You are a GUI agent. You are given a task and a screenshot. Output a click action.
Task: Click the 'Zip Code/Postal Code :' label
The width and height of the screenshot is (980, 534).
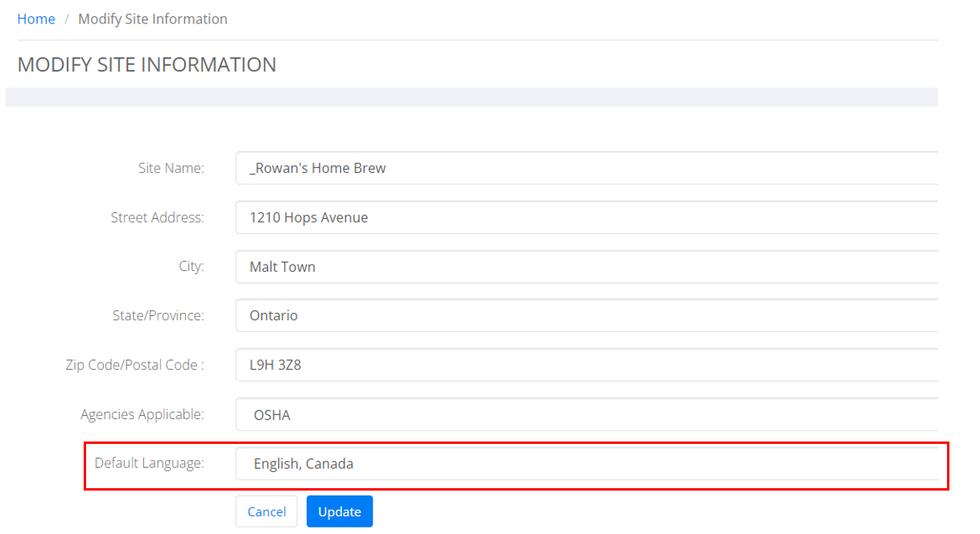pos(135,364)
